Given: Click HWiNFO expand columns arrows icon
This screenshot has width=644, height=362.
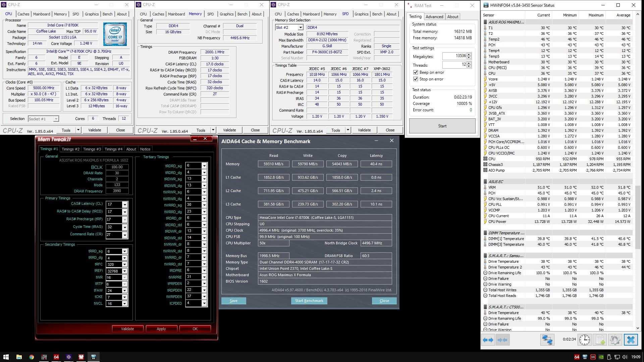Looking at the screenshot, I should pos(488,340).
